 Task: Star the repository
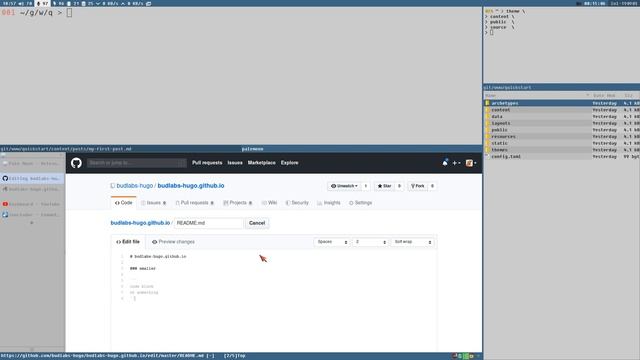pyautogui.click(x=384, y=186)
